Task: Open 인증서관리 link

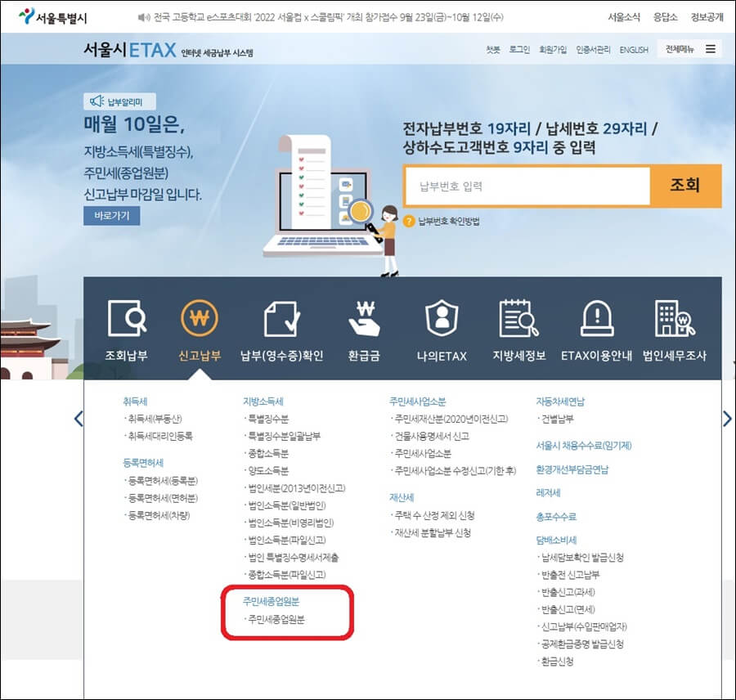Action: [x=594, y=50]
